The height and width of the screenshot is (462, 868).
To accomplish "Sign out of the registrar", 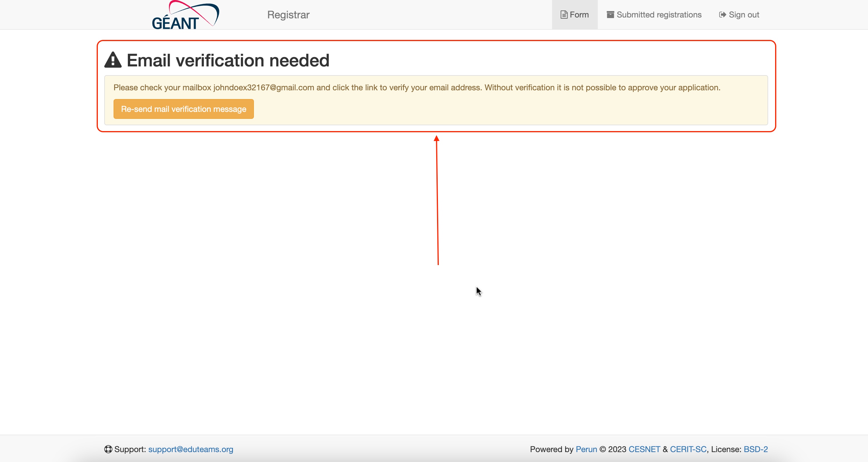I will [x=739, y=15].
